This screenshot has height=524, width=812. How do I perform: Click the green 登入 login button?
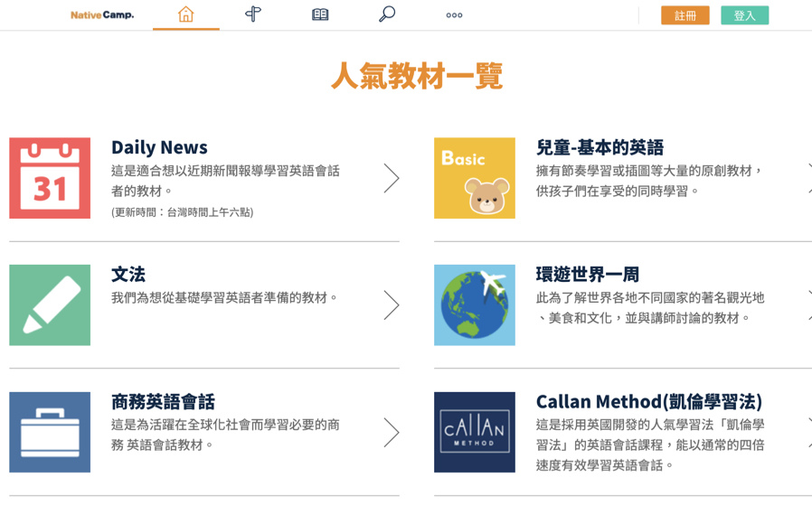pos(745,15)
